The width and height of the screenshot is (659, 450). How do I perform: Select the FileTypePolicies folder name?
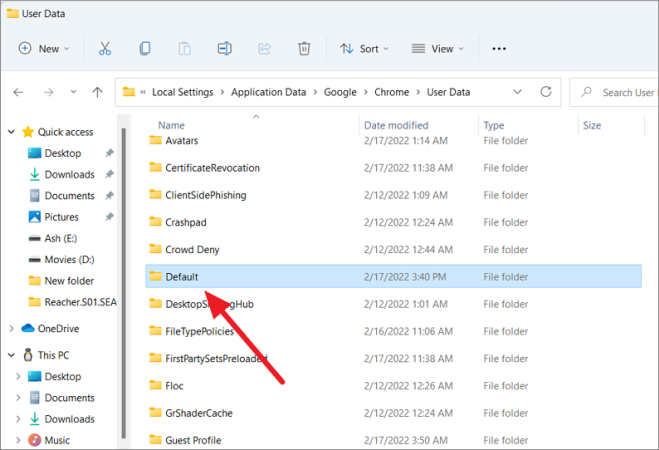pyautogui.click(x=199, y=331)
